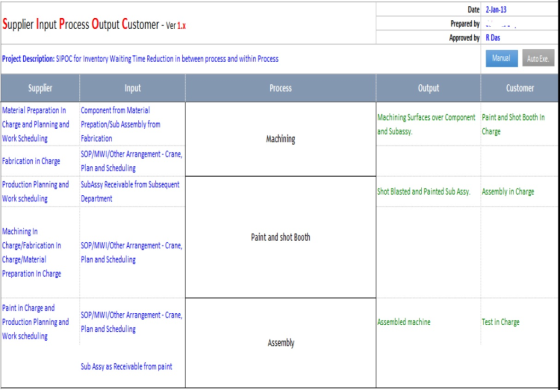Select SOP/MWI input cell beside Machining In Charge/Fabrication
The height and width of the screenshot is (390, 560).
(132, 252)
